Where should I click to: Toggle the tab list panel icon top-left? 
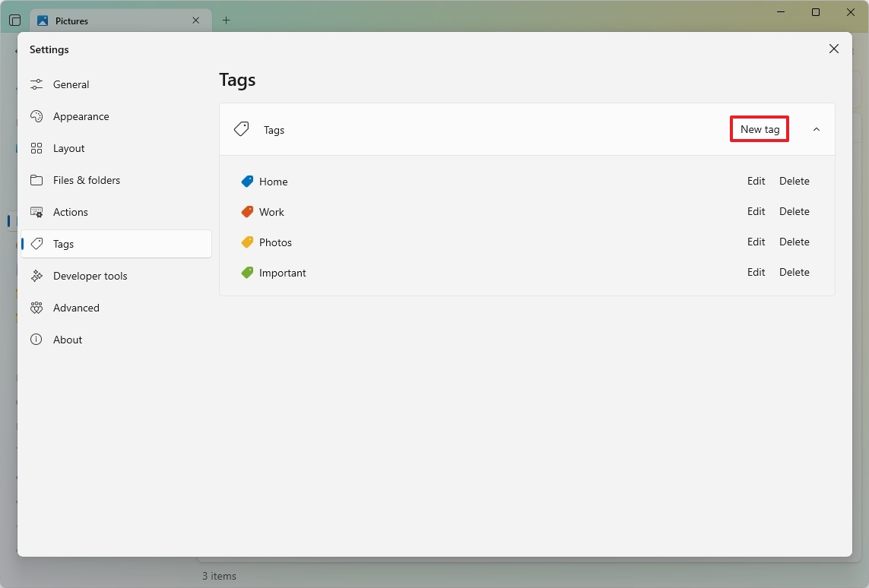point(14,20)
